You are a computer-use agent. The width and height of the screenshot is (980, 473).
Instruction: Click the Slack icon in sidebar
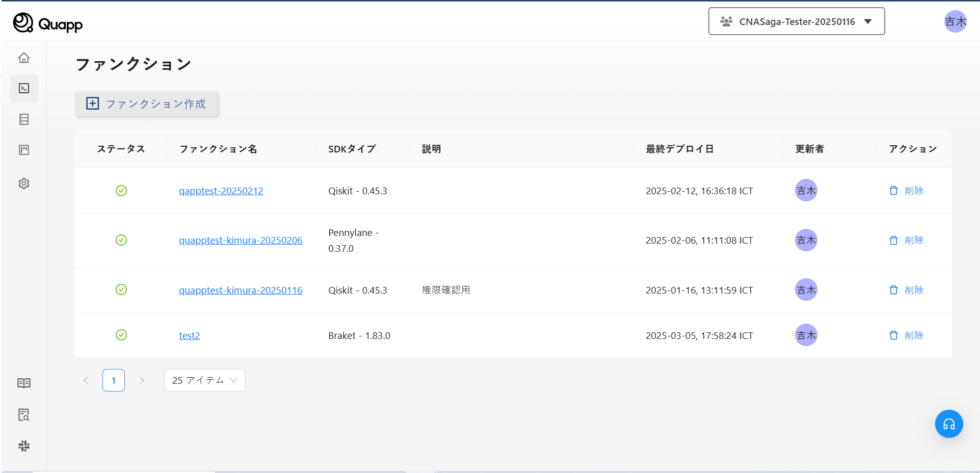tap(24, 446)
